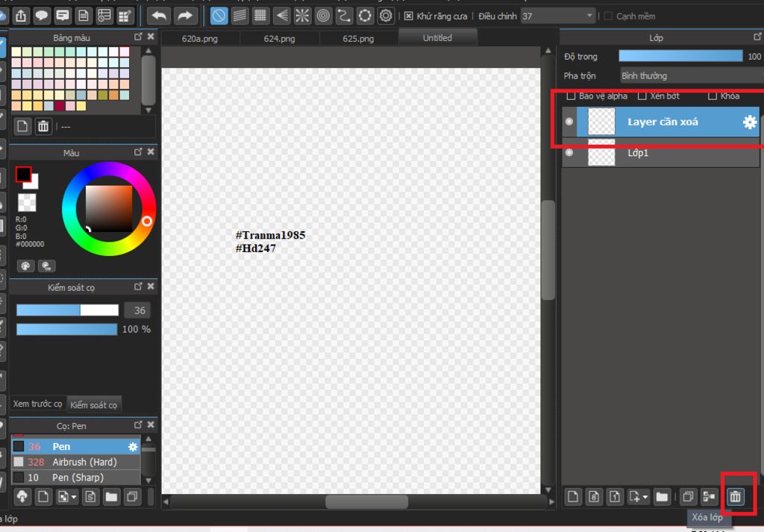The height and width of the screenshot is (532, 764).
Task: Turn off snap with the blue circle icon
Action: 219,16
